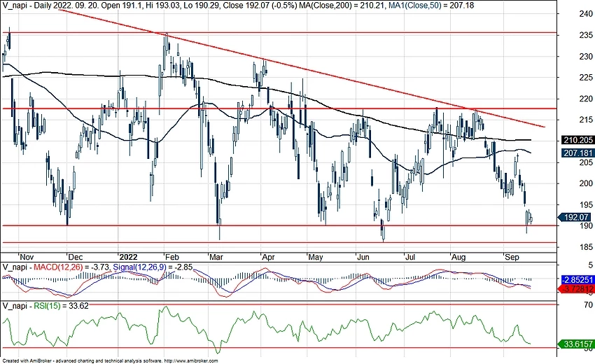Click the May label on time axis

[x=315, y=257]
